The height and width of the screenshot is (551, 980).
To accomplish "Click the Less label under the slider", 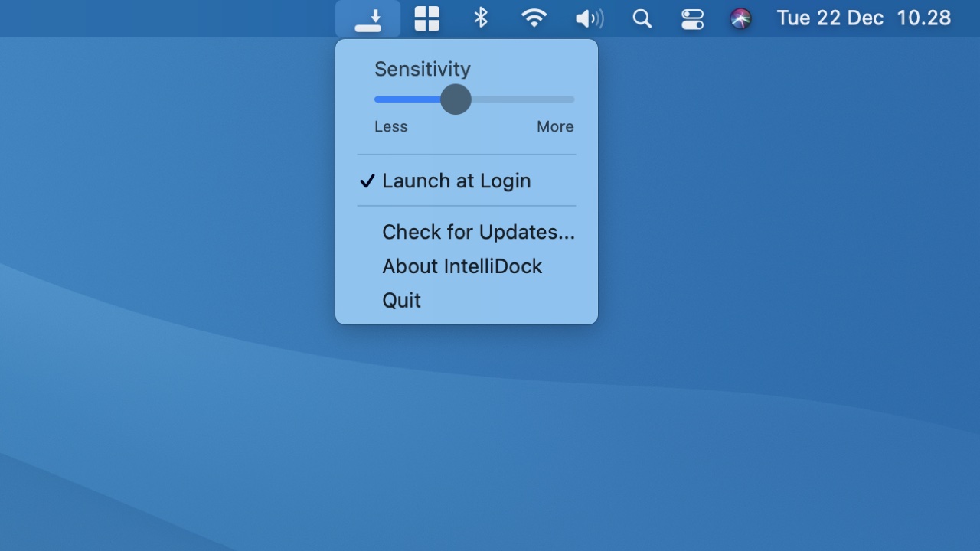I will 390,126.
